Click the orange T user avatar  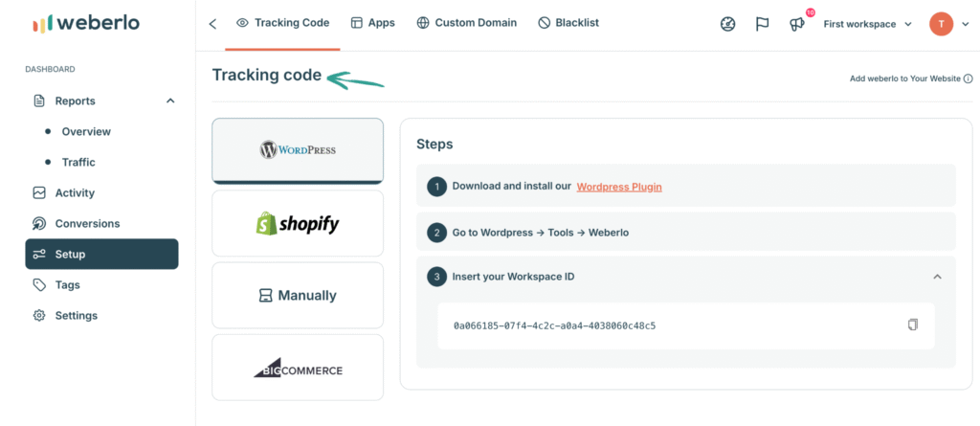941,24
